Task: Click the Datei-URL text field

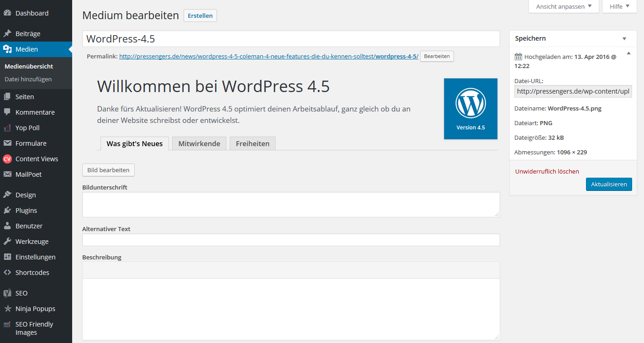Action: pos(573,91)
